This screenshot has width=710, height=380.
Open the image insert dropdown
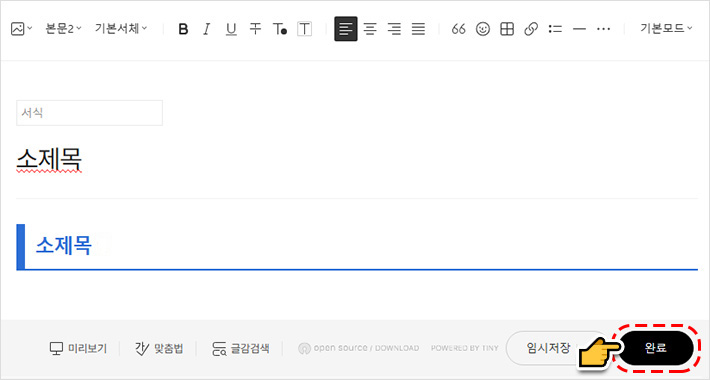tap(21, 29)
